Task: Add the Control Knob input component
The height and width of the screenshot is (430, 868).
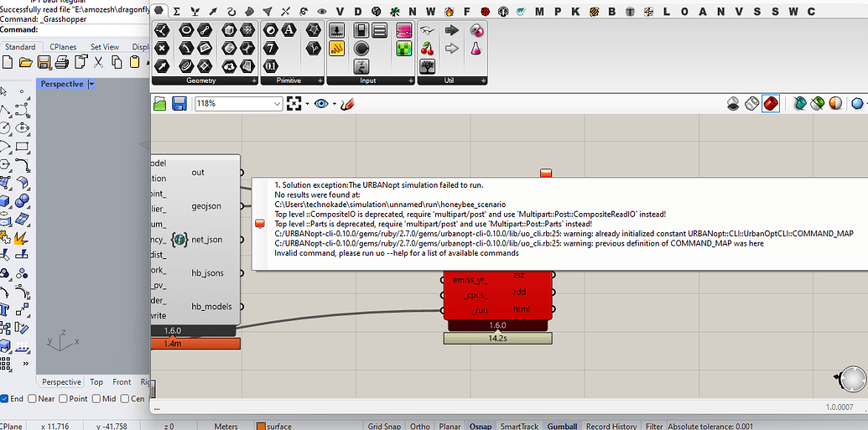Action: [x=361, y=48]
